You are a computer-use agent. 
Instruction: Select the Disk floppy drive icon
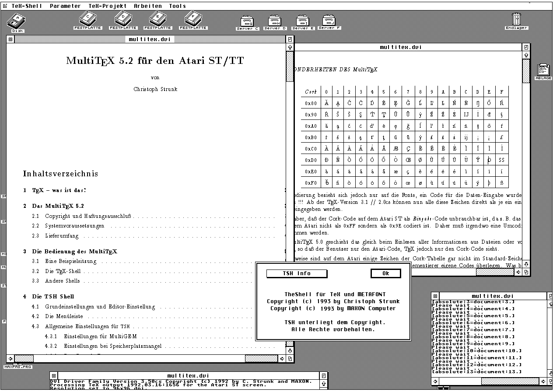click(x=17, y=23)
